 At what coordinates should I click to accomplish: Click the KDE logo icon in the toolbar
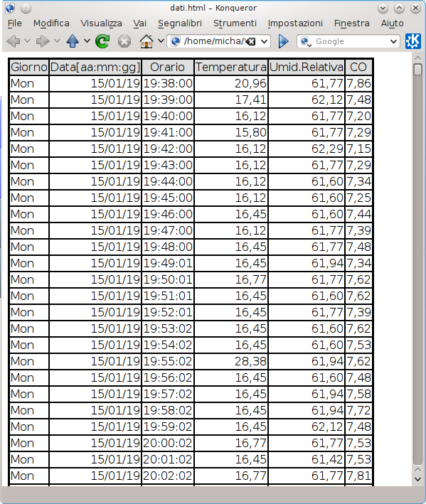coord(412,41)
